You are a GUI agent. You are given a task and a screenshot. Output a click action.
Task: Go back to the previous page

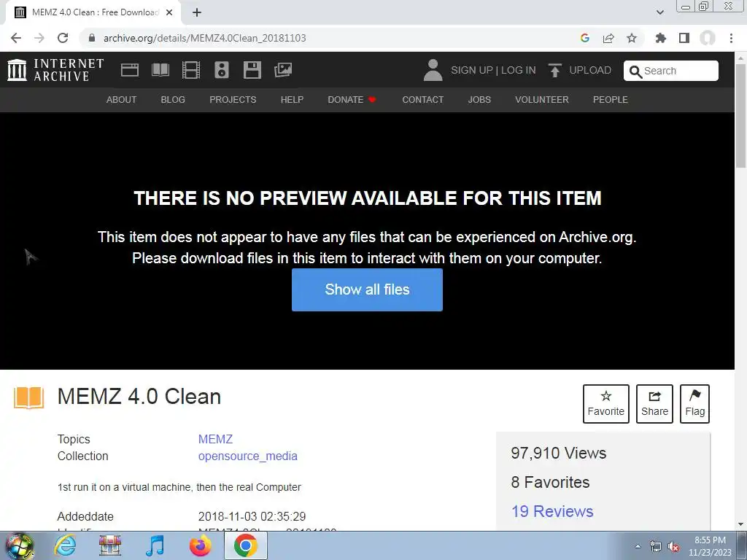coord(16,38)
